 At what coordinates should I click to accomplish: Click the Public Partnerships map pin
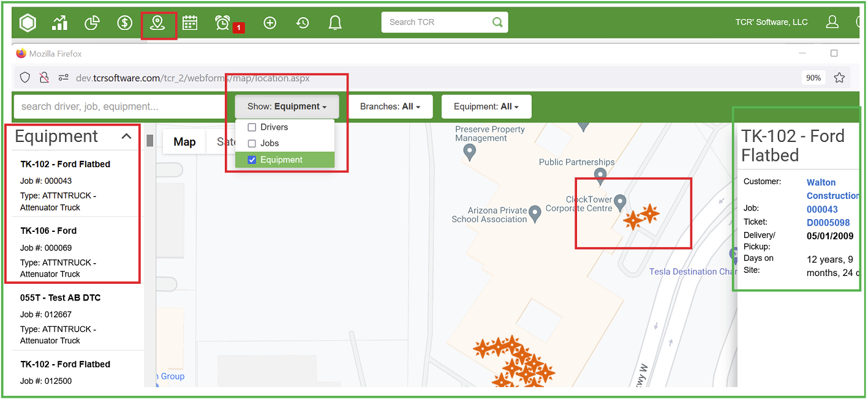(601, 177)
